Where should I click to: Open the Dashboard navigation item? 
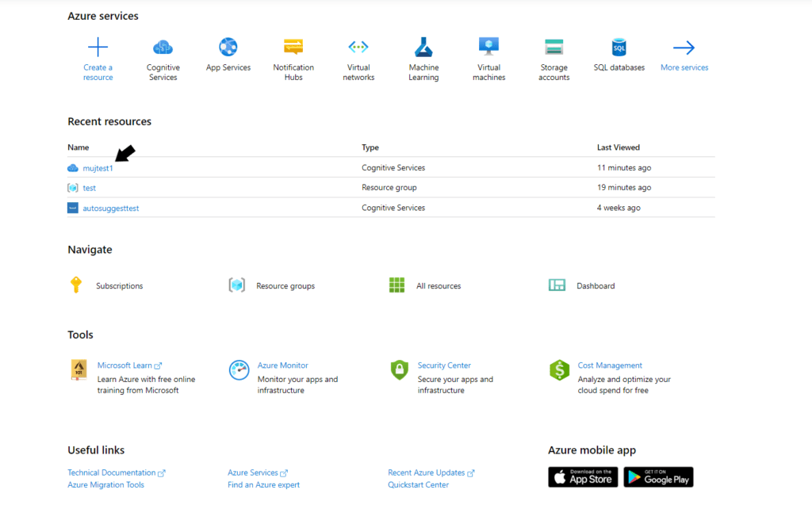pyautogui.click(x=595, y=286)
